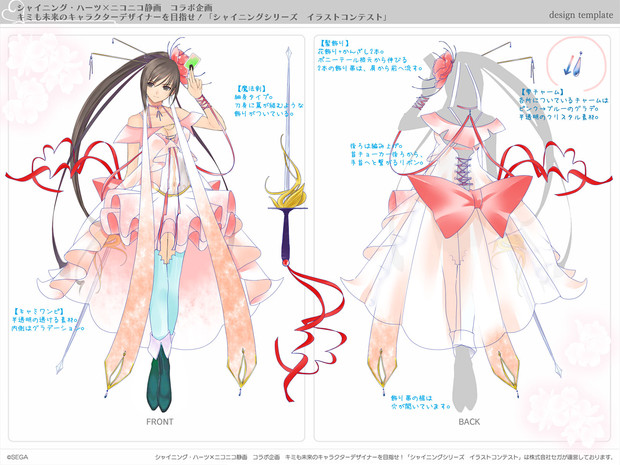
Task: Click the 【キャミワンピ】 annotation heading
Action: [38, 312]
